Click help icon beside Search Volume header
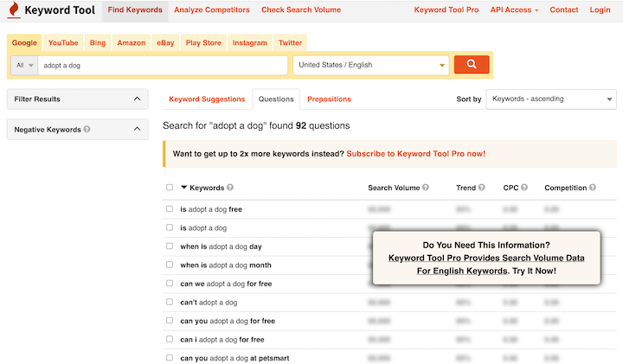This screenshot has height=364, width=623. pos(426,188)
